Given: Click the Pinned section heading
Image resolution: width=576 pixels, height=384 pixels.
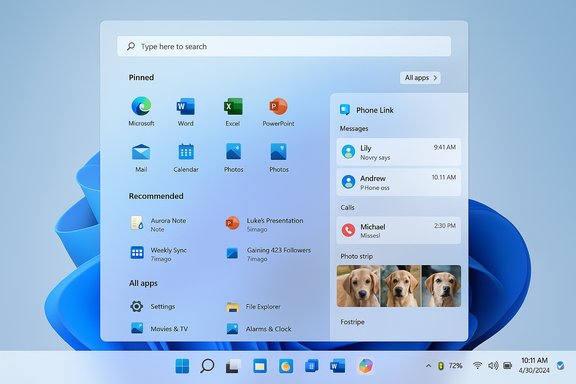Looking at the screenshot, I should click(141, 78).
